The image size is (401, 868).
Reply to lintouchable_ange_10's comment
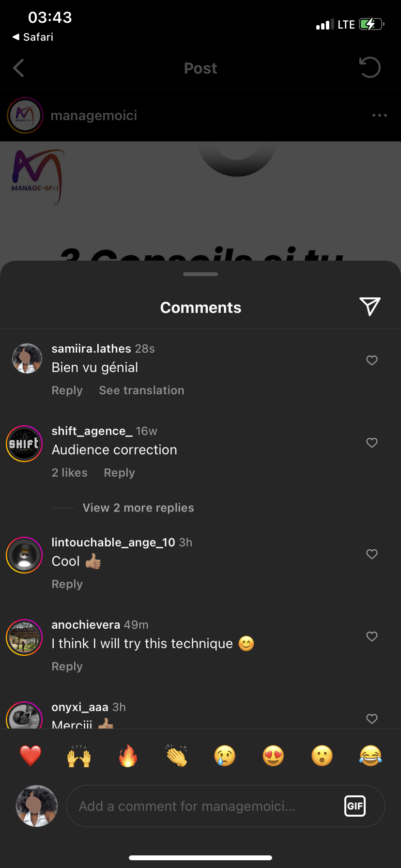coord(67,584)
